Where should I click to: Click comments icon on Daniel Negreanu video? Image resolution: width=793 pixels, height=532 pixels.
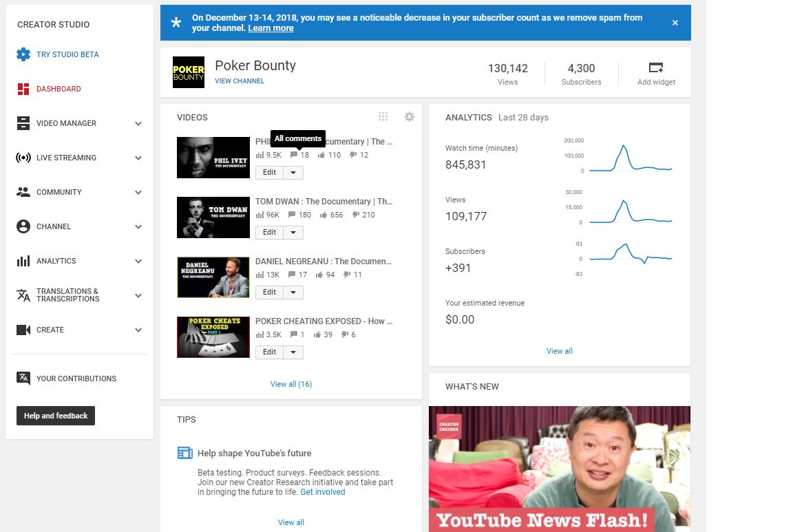[292, 275]
